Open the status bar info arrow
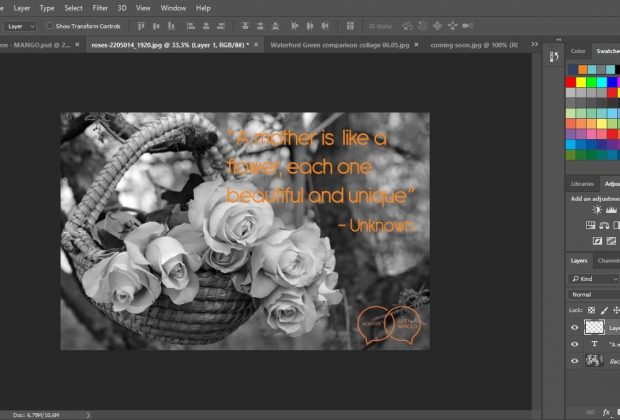The width and height of the screenshot is (620, 420). (88, 415)
